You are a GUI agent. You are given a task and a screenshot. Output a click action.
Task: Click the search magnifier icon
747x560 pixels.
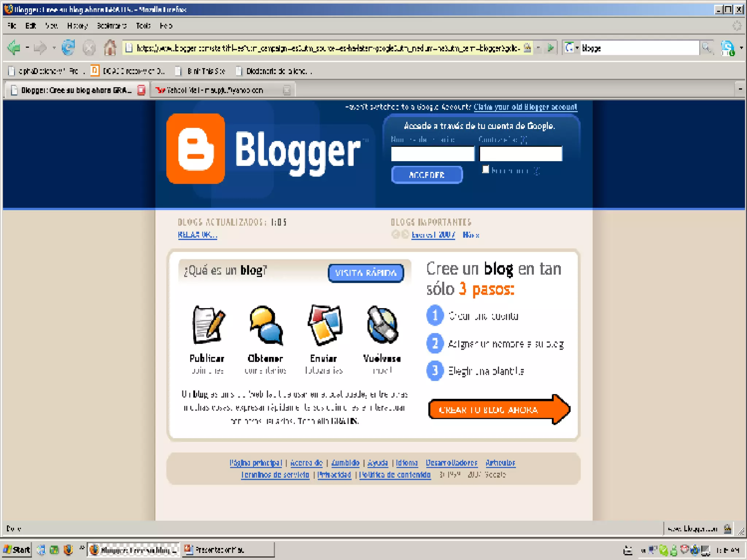(707, 48)
